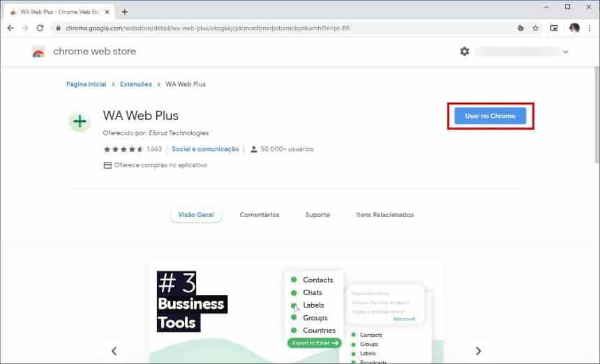600x364 pixels.
Task: Go to Página inicial breadcrumb
Action: tap(86, 84)
